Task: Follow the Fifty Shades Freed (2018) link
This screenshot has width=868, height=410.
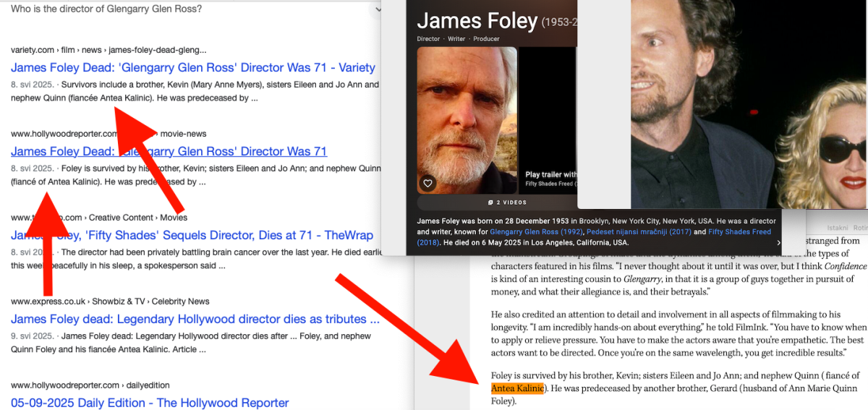Action: (x=739, y=232)
